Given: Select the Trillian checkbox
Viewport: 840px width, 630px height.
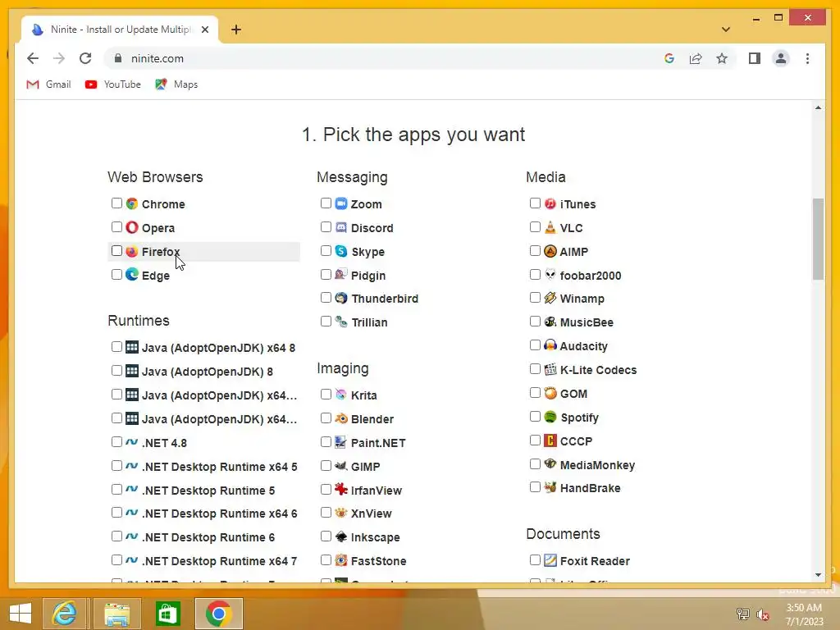Looking at the screenshot, I should [326, 322].
